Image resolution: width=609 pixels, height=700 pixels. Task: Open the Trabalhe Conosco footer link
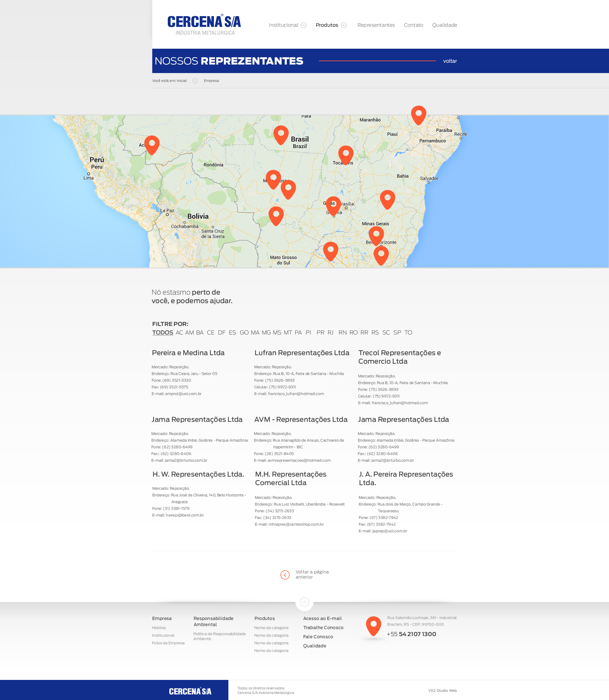tap(323, 628)
